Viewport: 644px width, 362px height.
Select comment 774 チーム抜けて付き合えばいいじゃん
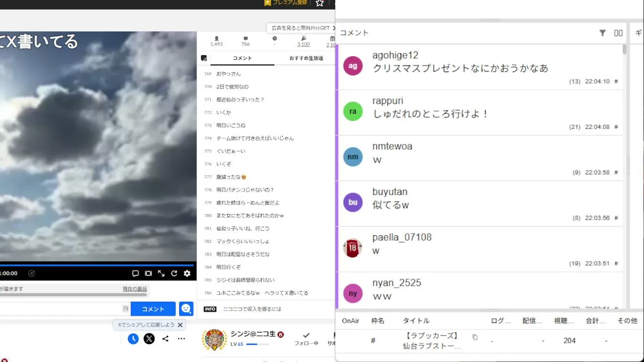point(255,138)
